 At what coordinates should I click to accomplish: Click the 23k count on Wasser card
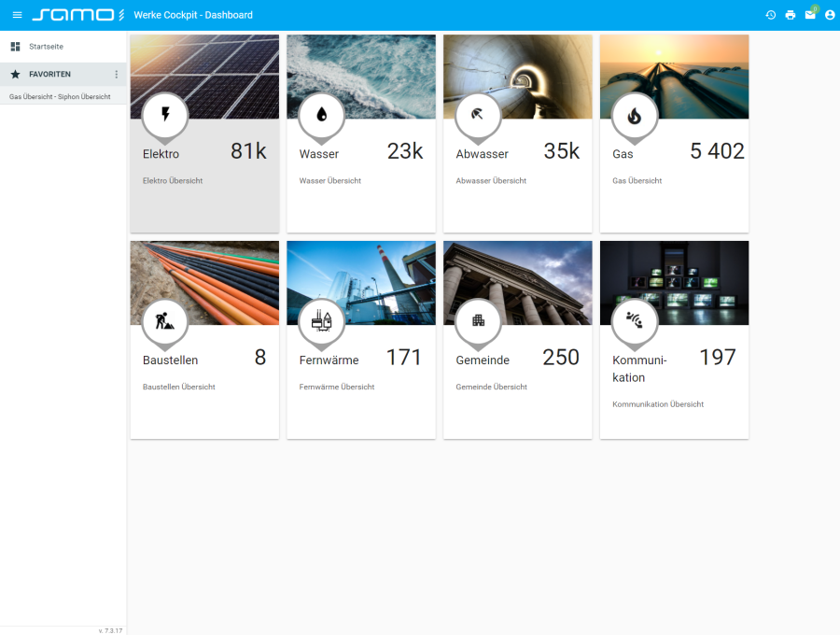[x=405, y=151]
